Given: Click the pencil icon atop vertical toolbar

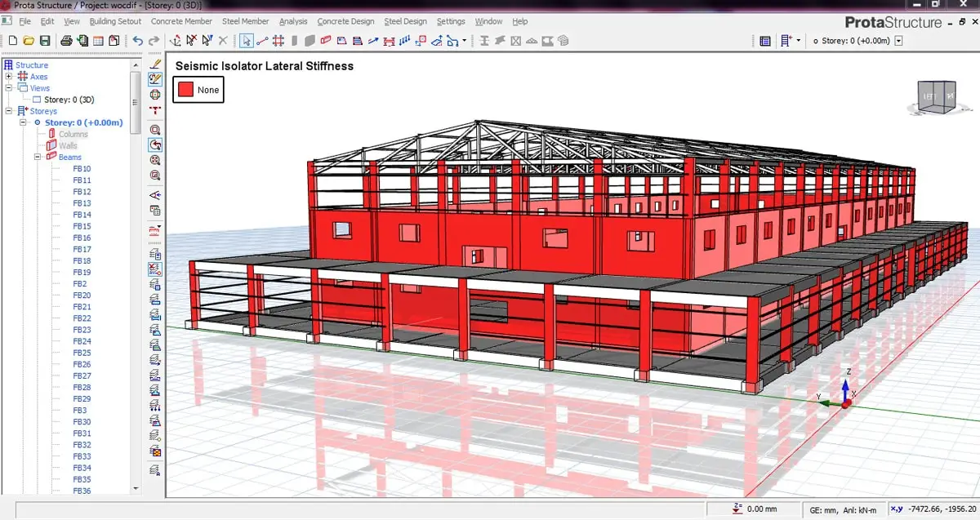Looking at the screenshot, I should point(155,64).
